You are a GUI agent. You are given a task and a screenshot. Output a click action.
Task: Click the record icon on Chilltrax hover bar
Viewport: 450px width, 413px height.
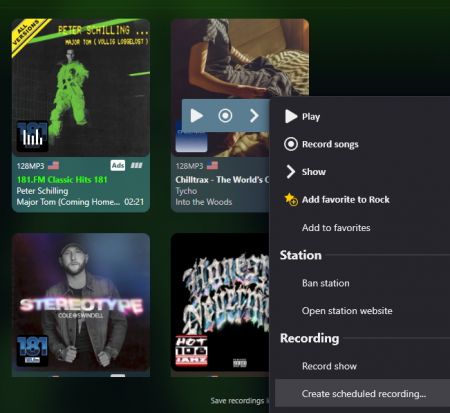[x=225, y=116]
